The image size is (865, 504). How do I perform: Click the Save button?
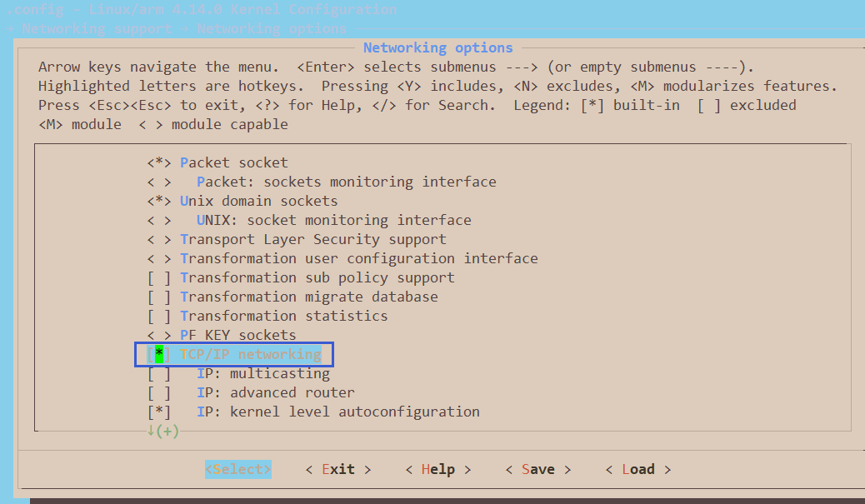click(537, 469)
